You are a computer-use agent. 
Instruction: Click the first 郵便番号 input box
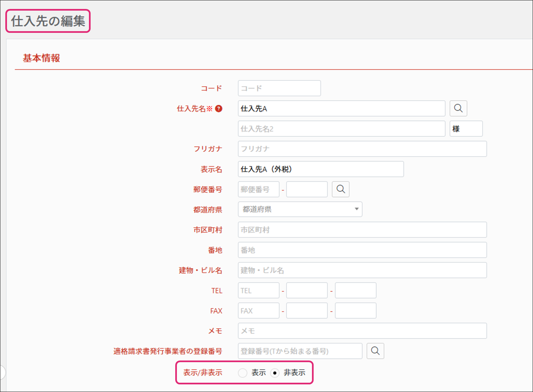tap(259, 189)
